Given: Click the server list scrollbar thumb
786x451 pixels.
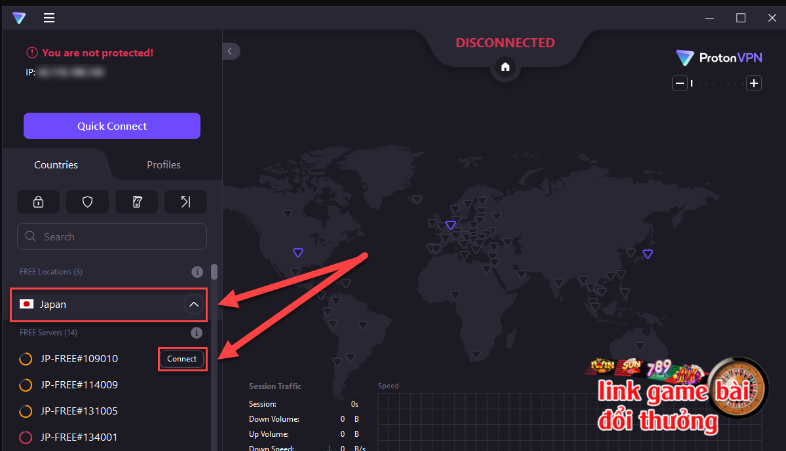Looking at the screenshot, I should tap(215, 272).
